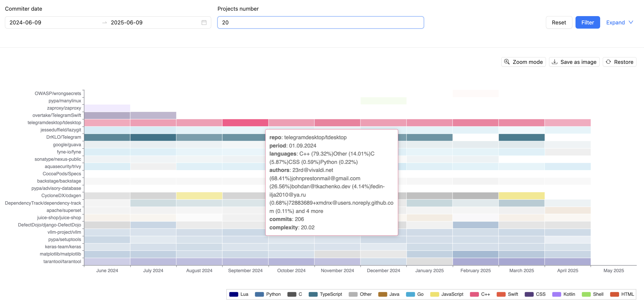Viewport: 644px width, 308px height.
Task: Click the magnifier icon in Zoom mode
Action: pos(507,62)
